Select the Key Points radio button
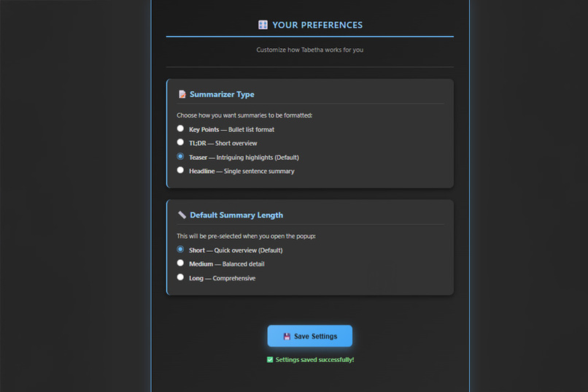Viewport: 588px width, 392px height. (180, 128)
